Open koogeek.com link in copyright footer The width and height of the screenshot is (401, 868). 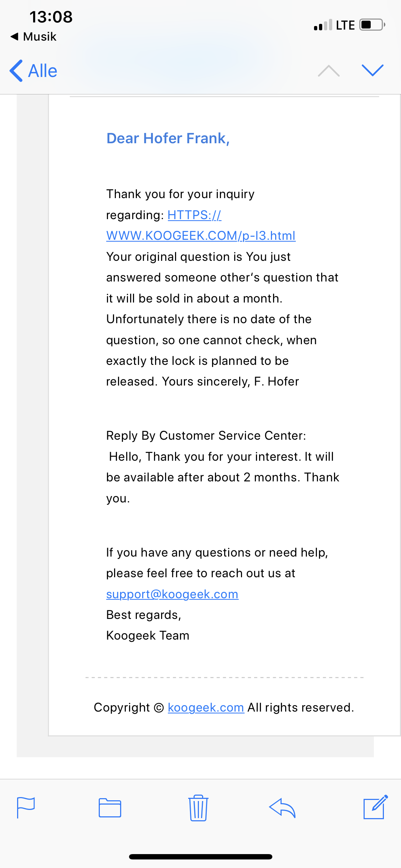point(206,707)
